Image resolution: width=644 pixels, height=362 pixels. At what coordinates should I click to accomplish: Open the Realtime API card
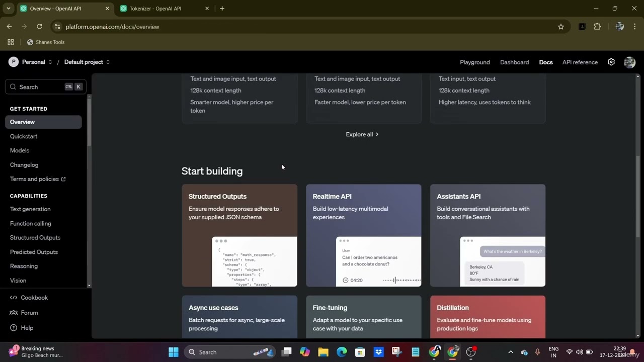click(x=364, y=235)
